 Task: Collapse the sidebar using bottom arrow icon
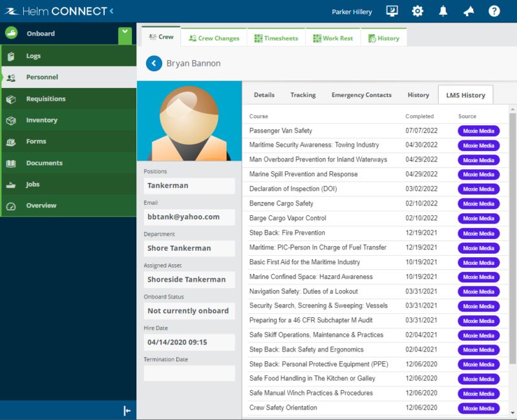pos(127,411)
